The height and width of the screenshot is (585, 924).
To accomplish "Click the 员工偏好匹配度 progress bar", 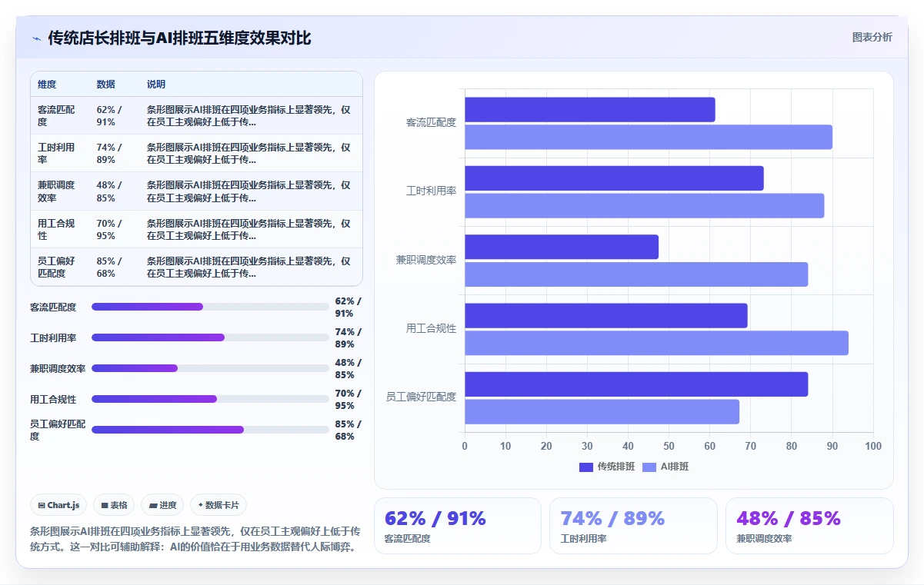I will (x=210, y=430).
